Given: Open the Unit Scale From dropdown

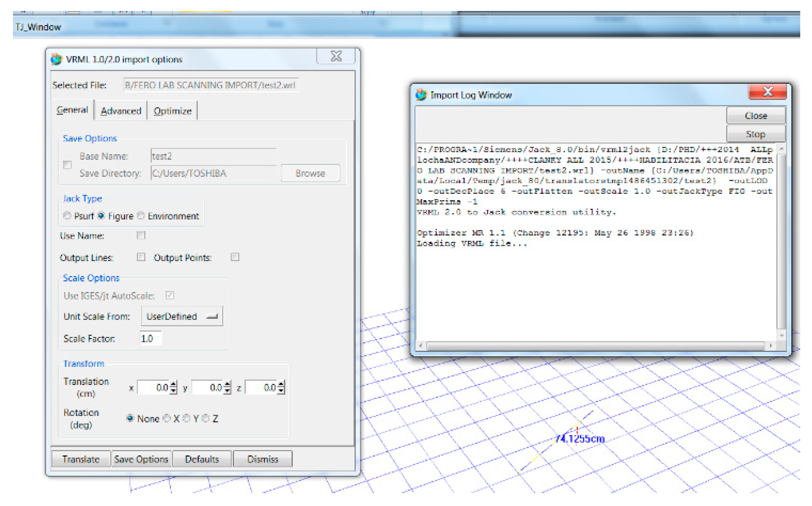Looking at the screenshot, I should (x=182, y=316).
